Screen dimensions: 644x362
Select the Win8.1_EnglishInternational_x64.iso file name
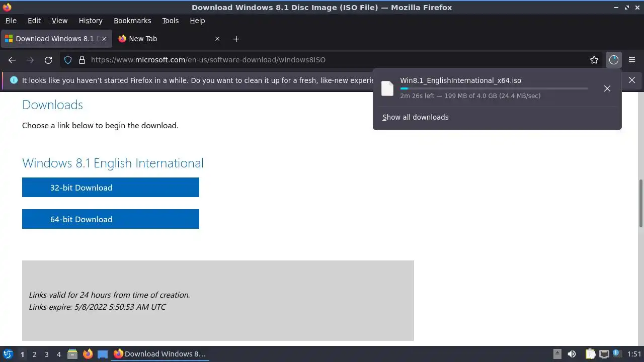tap(460, 80)
